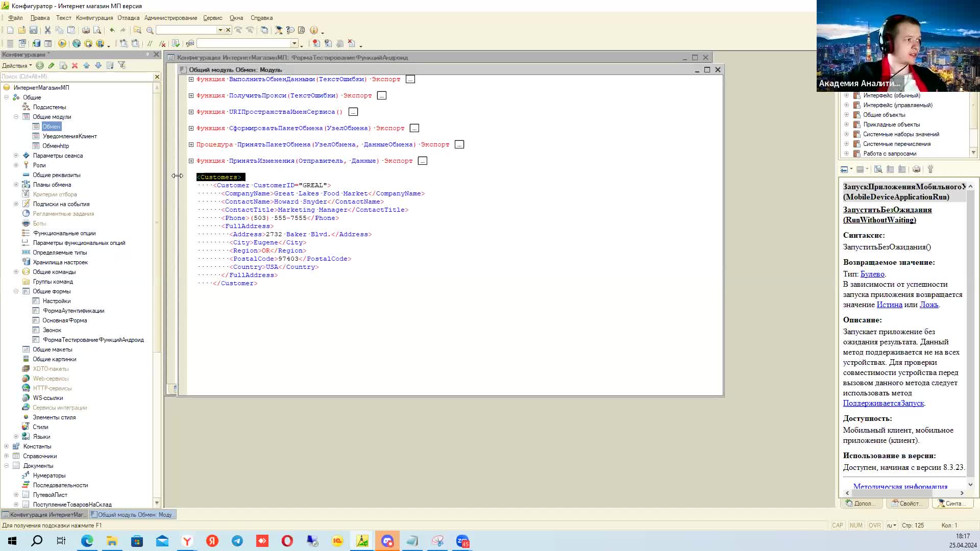Click the back navigation icon in help panel
980x551 pixels.
tap(844, 169)
